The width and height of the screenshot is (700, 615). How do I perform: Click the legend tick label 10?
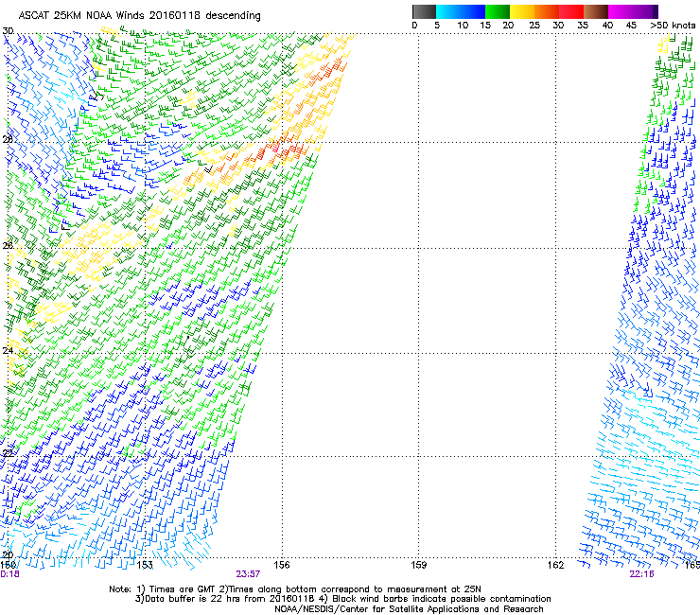pyautogui.click(x=463, y=26)
